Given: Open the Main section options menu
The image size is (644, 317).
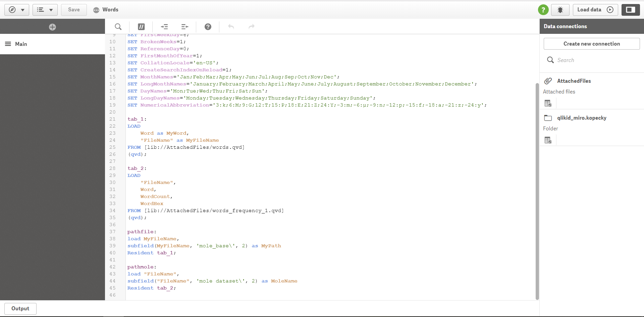Looking at the screenshot, I should (x=8, y=44).
